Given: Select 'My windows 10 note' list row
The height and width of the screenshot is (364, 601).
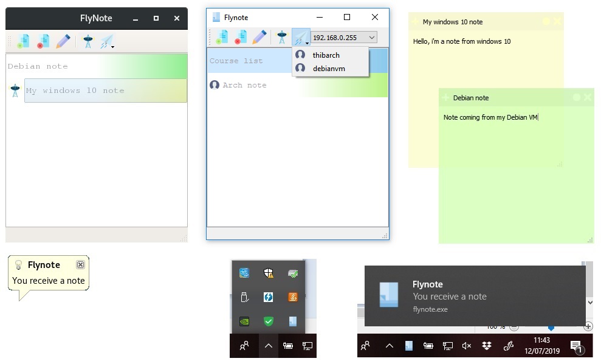Looking at the screenshot, I should click(x=106, y=91).
